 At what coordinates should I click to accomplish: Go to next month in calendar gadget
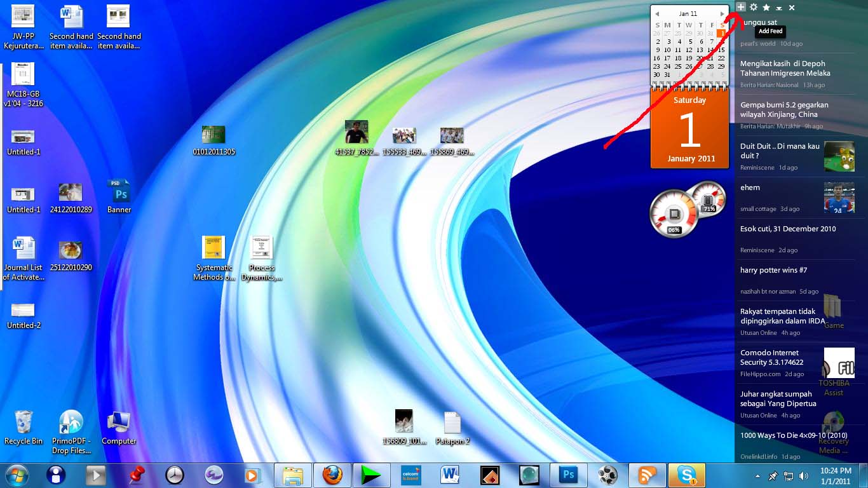(x=722, y=14)
